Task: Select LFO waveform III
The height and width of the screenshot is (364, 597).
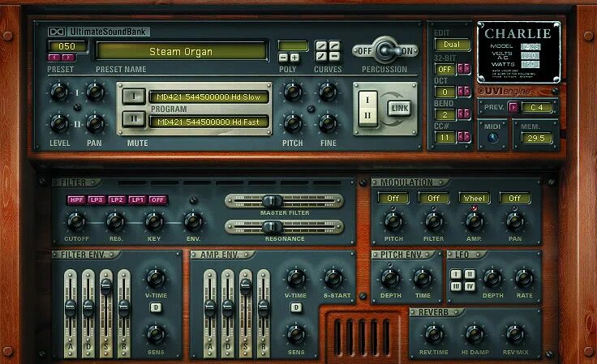Action: tap(456, 286)
